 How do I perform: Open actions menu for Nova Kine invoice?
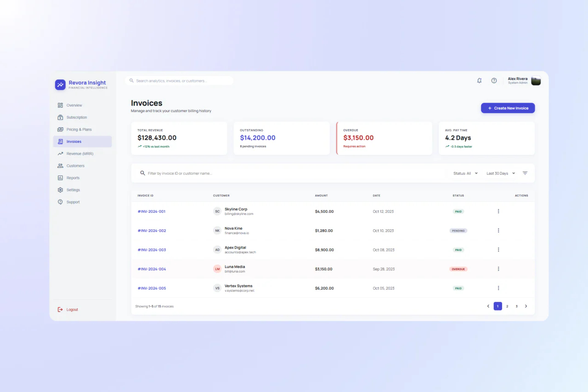[498, 231]
